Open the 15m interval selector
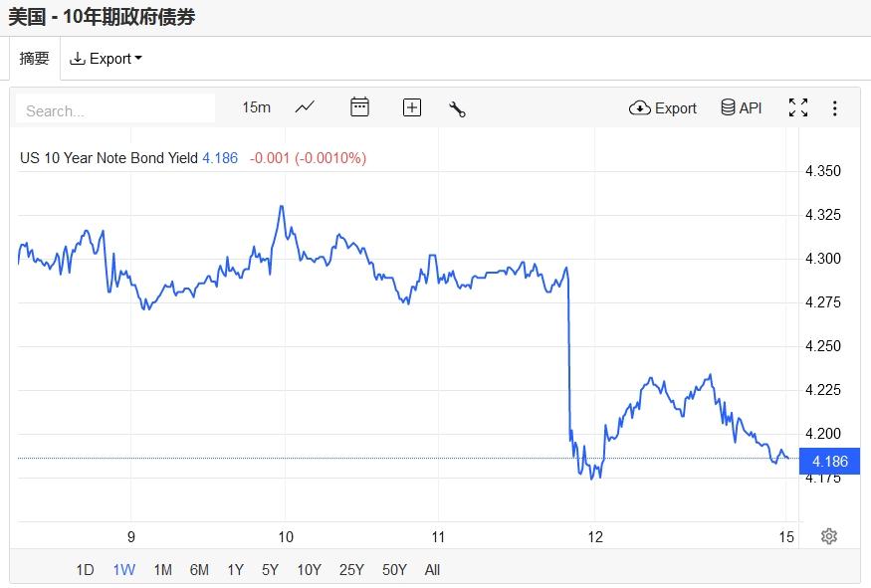Screen dimensions: 871x588 pyautogui.click(x=256, y=107)
